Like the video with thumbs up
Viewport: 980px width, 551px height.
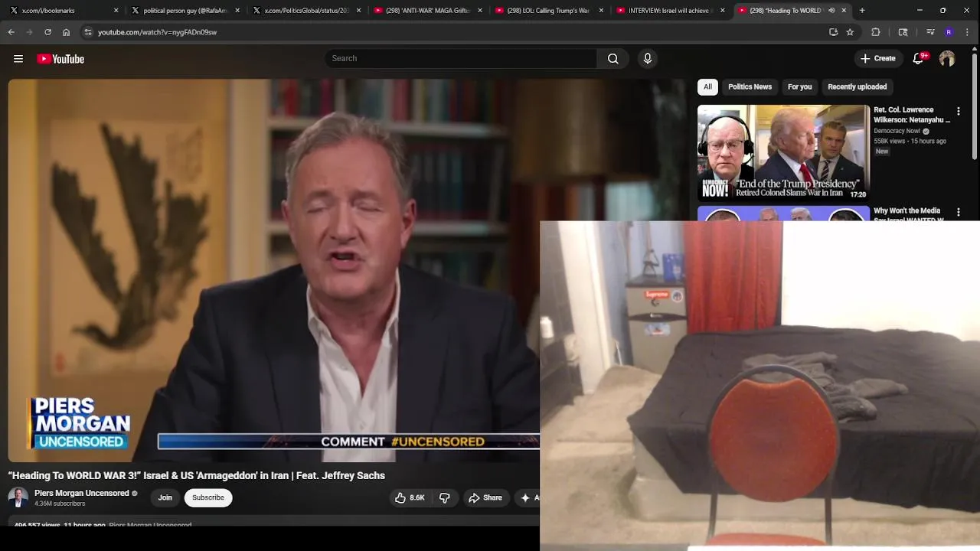(409, 497)
